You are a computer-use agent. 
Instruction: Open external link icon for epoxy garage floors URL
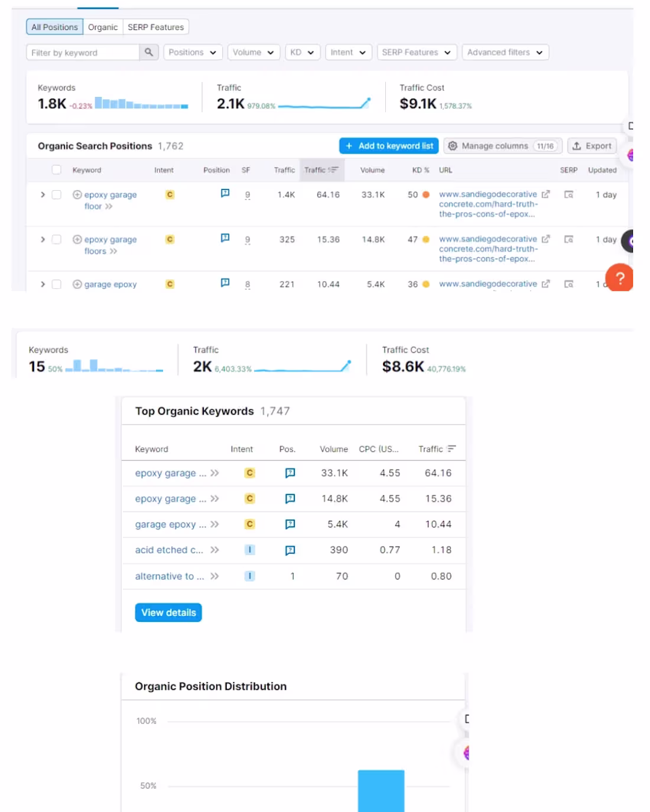545,239
